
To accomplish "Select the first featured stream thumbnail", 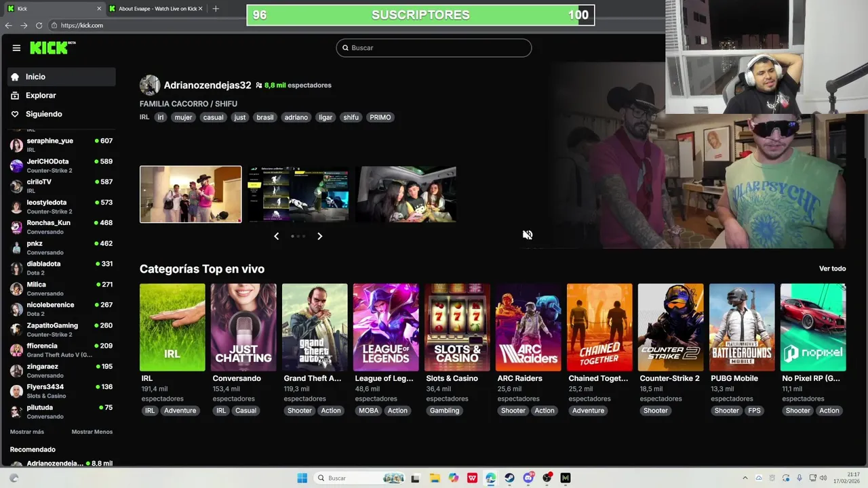I will click(x=191, y=194).
